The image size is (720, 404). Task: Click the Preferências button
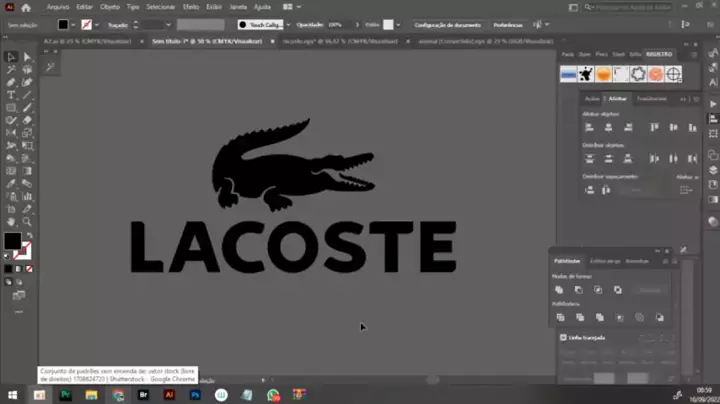coord(508,25)
